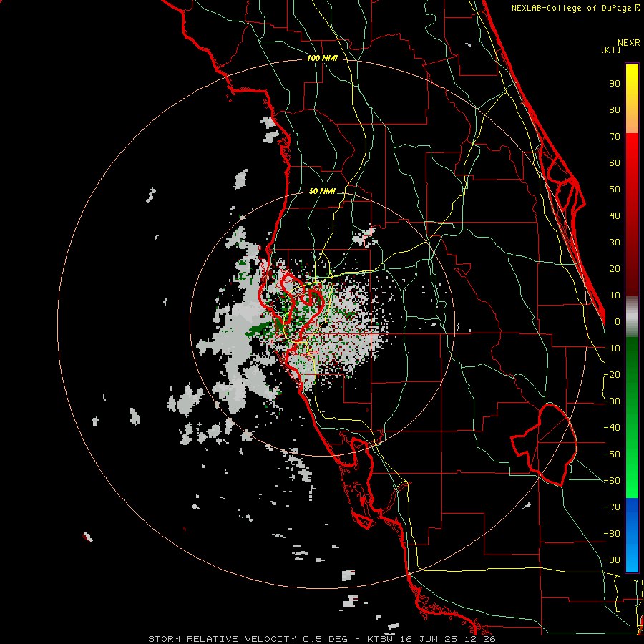
Task: Select the positive 90 value on the velocity scale
Action: 615,84
